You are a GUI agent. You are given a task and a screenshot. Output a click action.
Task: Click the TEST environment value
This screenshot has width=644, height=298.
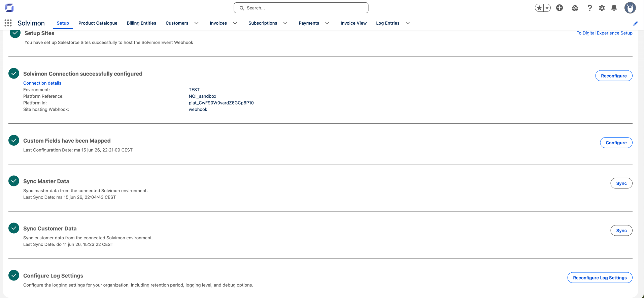tap(194, 90)
